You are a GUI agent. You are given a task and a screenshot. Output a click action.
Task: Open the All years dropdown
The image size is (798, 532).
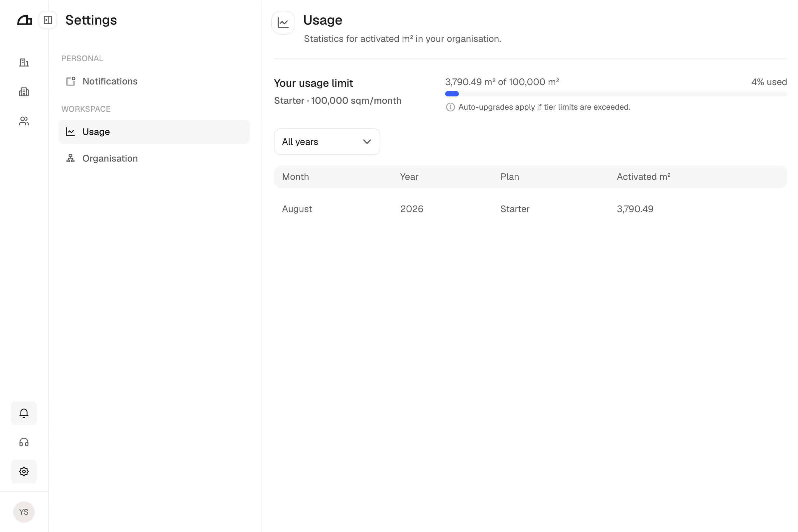pyautogui.click(x=327, y=142)
